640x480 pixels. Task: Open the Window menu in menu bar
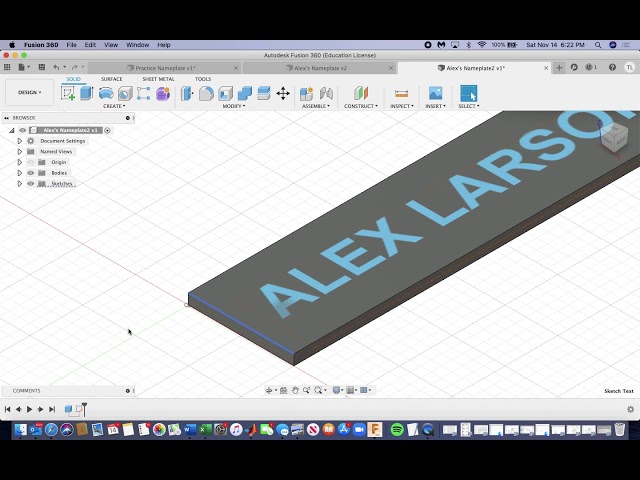[138, 45]
